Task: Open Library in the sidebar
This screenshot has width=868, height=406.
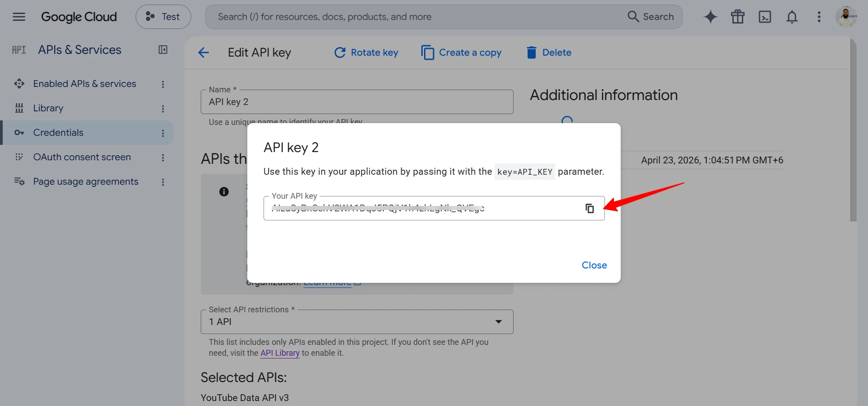Action: (x=48, y=108)
